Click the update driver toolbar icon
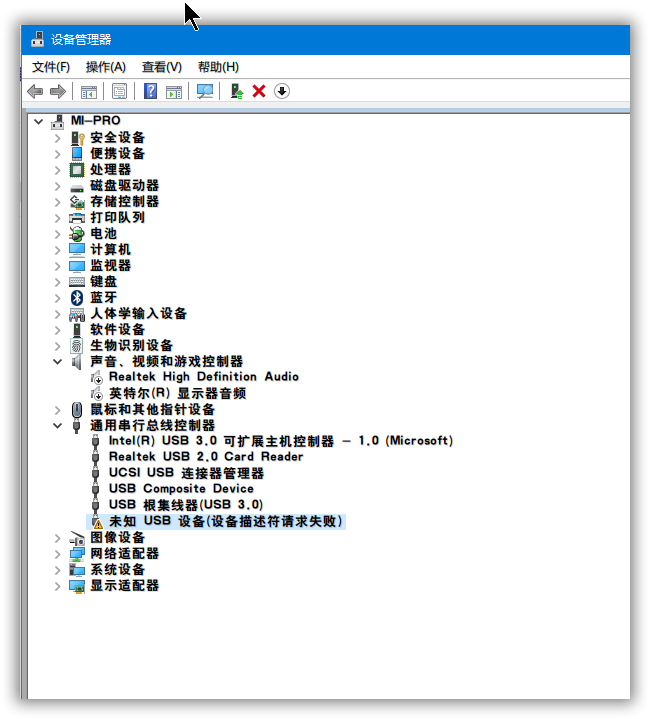Viewport: 650px width, 719px height. click(x=236, y=91)
